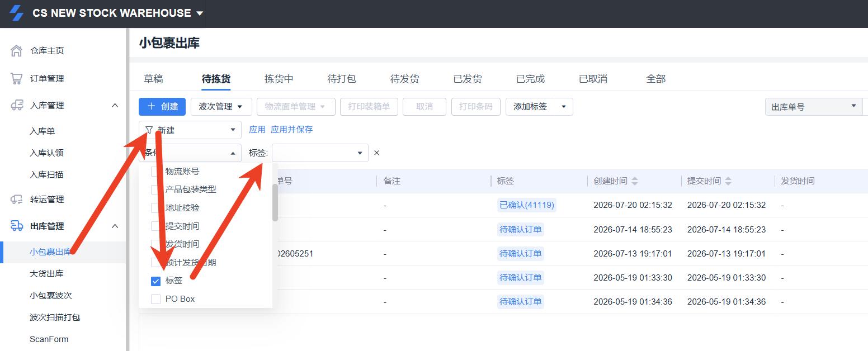The height and width of the screenshot is (351, 868).
Task: Switch to the 已发货 tab
Action: pyautogui.click(x=468, y=79)
